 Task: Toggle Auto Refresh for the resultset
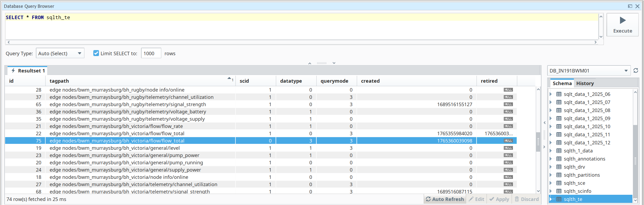tap(445, 199)
